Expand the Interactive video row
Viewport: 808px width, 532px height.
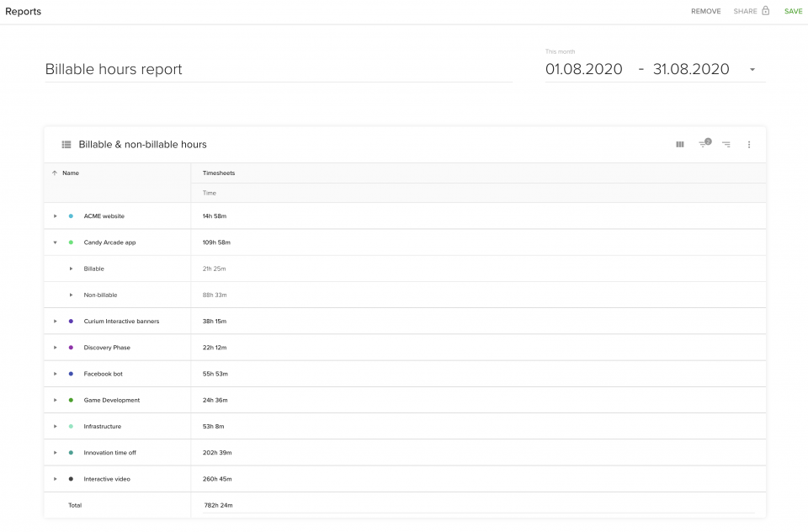[x=56, y=479]
